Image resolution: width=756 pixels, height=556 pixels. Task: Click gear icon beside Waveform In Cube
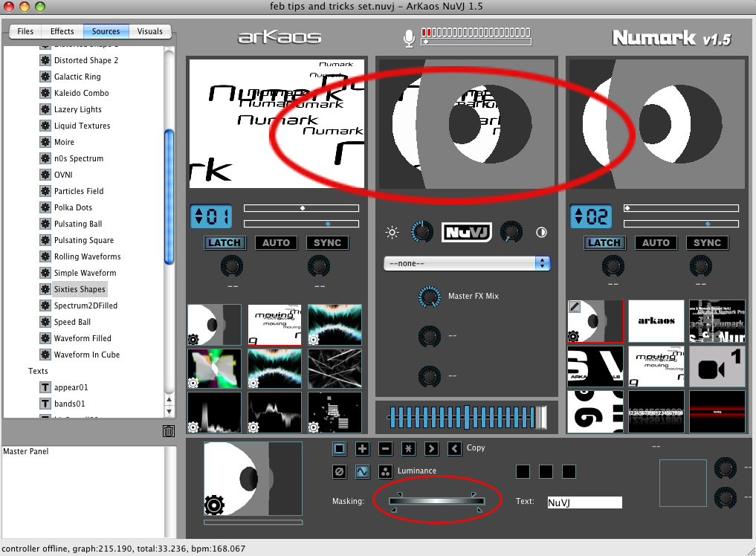(45, 355)
